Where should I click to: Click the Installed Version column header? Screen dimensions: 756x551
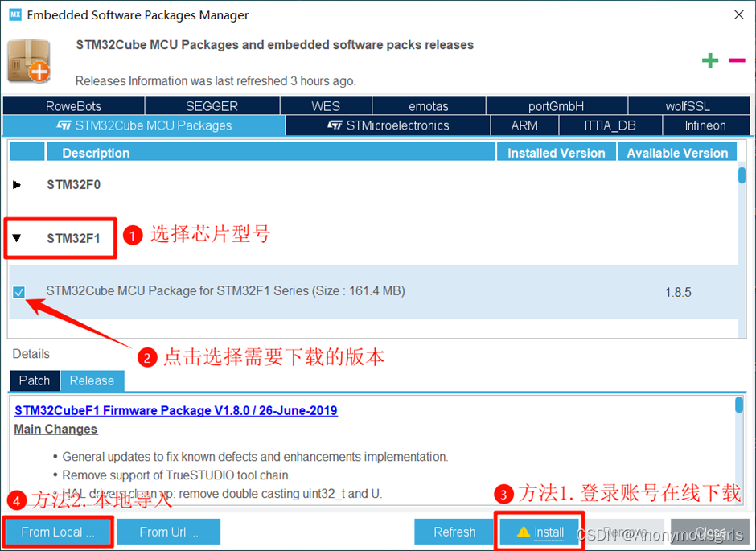(x=557, y=153)
